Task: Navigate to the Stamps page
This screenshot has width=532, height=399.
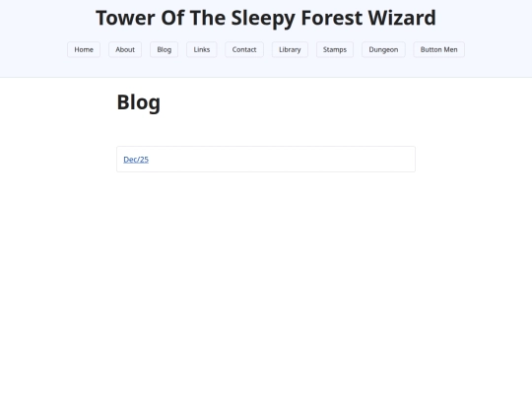Action: pyautogui.click(x=335, y=49)
